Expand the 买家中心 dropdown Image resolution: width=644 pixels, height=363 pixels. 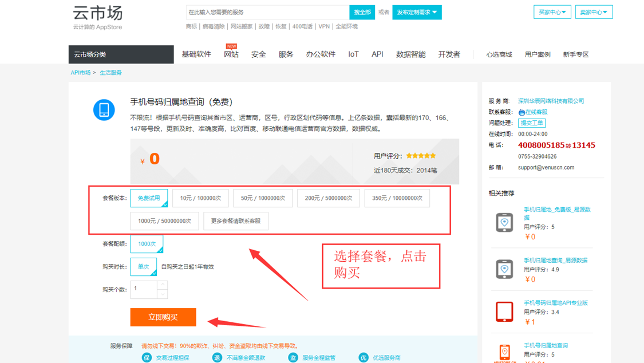552,12
